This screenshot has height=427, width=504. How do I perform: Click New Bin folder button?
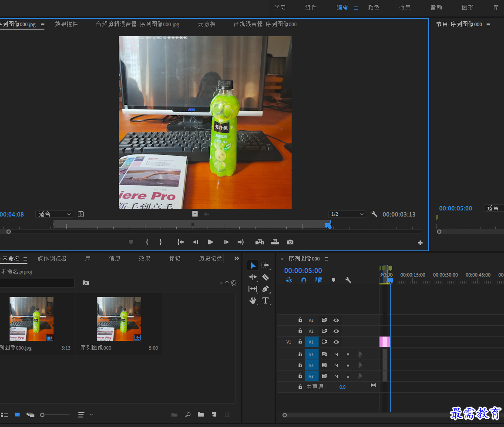[x=201, y=414]
